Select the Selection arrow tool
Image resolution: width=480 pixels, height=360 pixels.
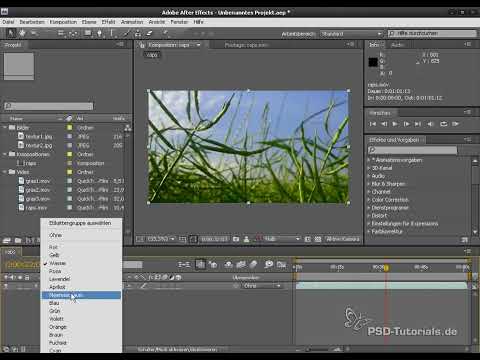[11, 33]
